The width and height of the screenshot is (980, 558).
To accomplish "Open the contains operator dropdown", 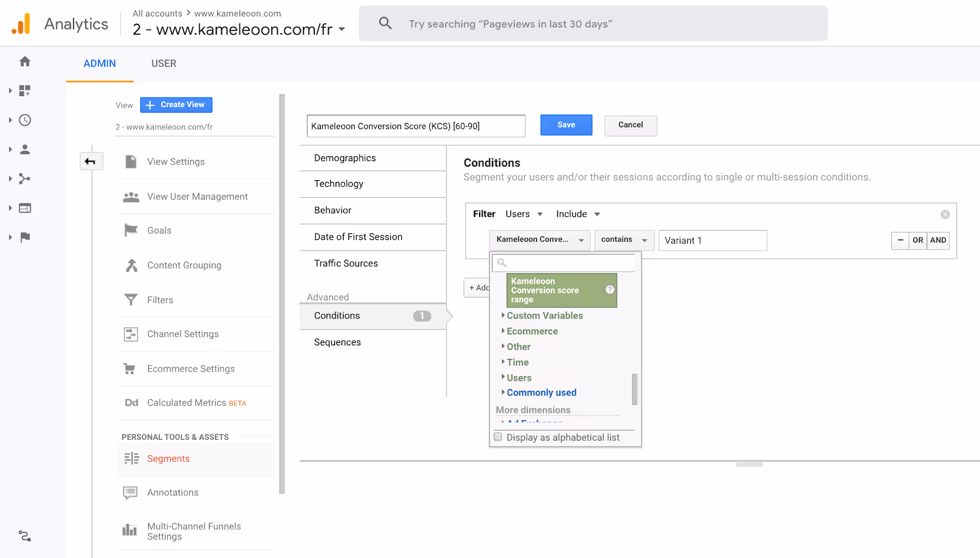I will pyautogui.click(x=624, y=239).
